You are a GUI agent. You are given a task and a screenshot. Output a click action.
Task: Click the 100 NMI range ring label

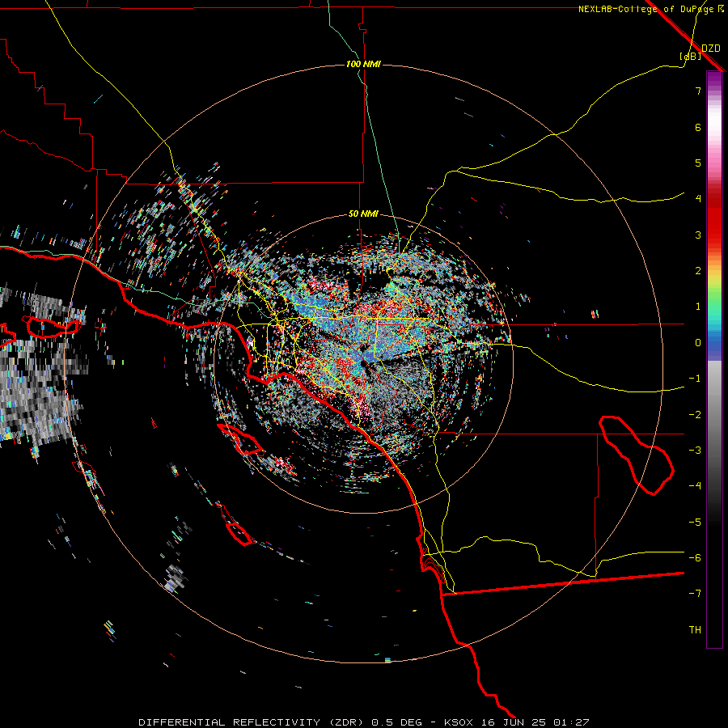[x=363, y=64]
